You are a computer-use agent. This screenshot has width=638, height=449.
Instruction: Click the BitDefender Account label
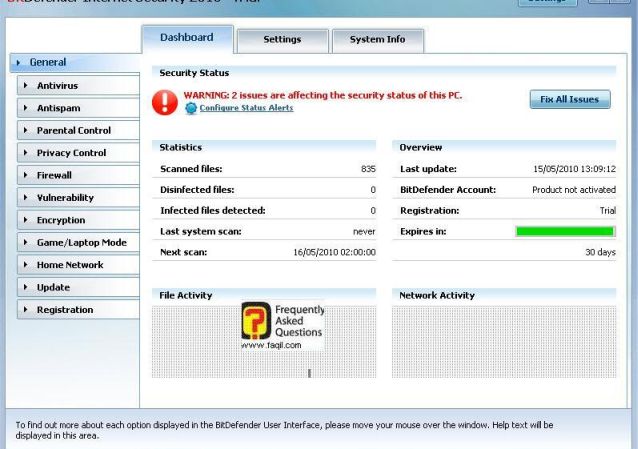click(x=448, y=190)
